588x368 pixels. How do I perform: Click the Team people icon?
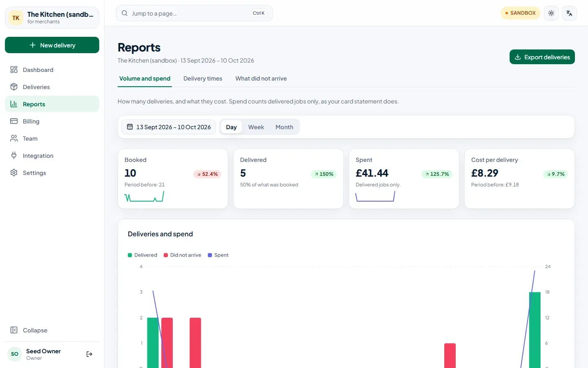point(14,138)
